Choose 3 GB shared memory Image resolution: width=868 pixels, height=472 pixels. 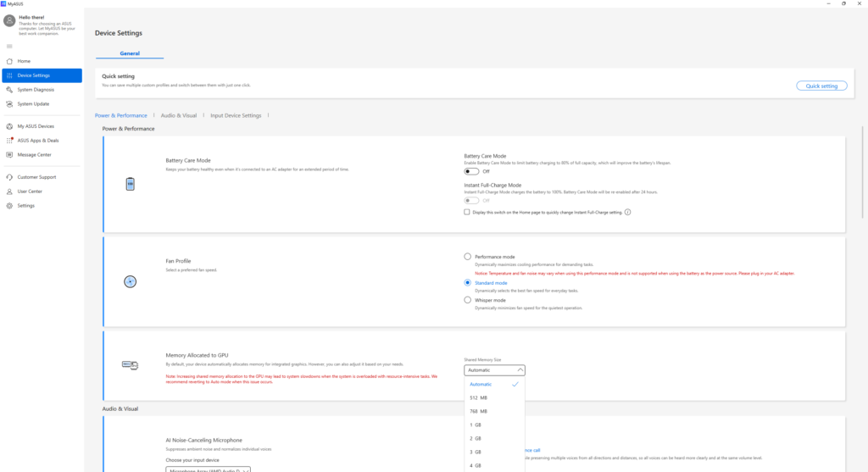(x=494, y=452)
